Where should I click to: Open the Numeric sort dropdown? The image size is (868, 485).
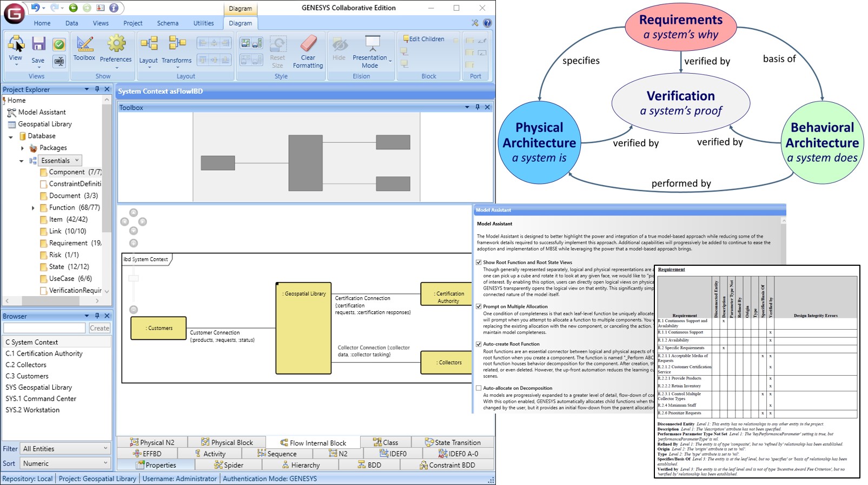tap(65, 463)
